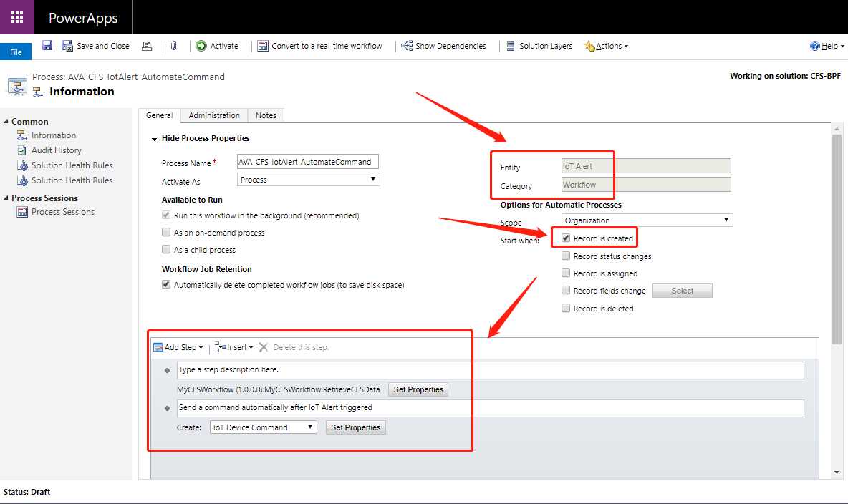The height and width of the screenshot is (504, 848).
Task: Click Information item in sidebar
Action: click(54, 135)
